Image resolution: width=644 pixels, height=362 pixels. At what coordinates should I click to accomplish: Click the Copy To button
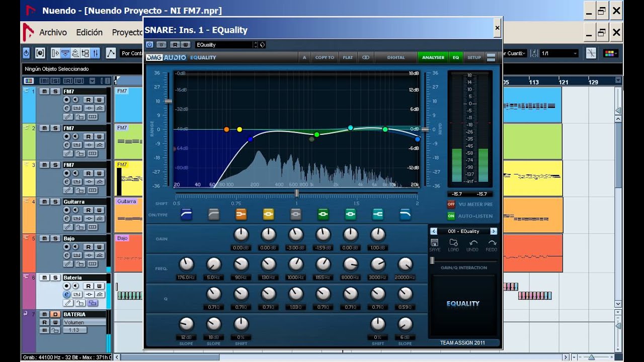pyautogui.click(x=325, y=57)
